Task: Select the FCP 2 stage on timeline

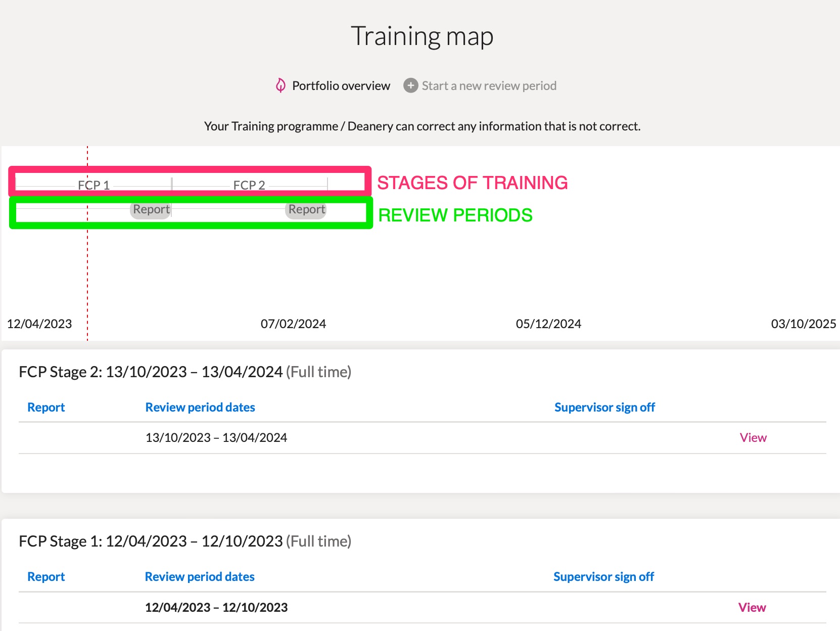Action: (250, 185)
